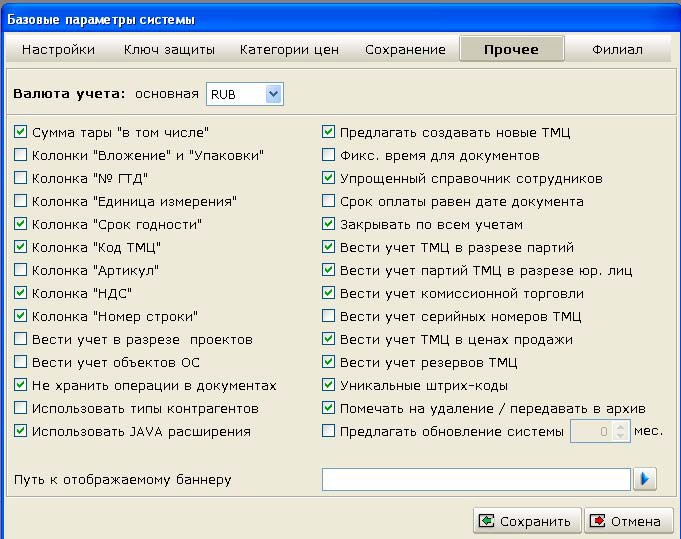Uncheck Не хранить операции в документах
Screen dimensions: 681x539
pyautogui.click(x=20, y=385)
